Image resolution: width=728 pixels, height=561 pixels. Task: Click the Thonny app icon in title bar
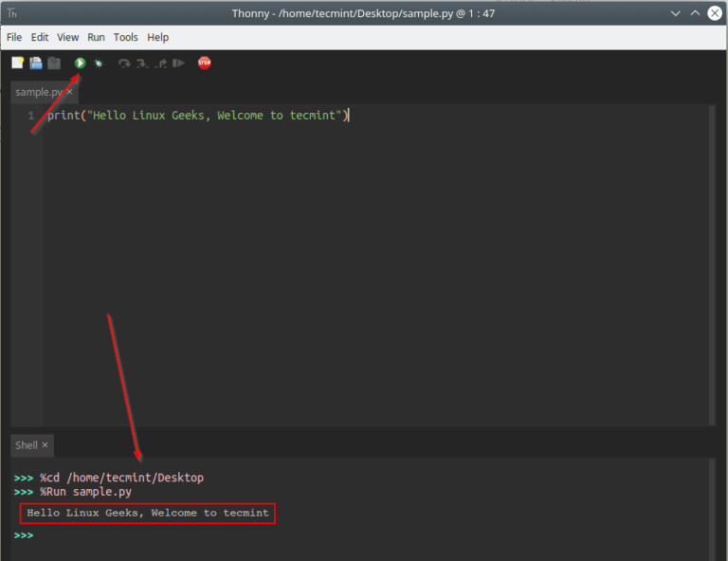12,13
